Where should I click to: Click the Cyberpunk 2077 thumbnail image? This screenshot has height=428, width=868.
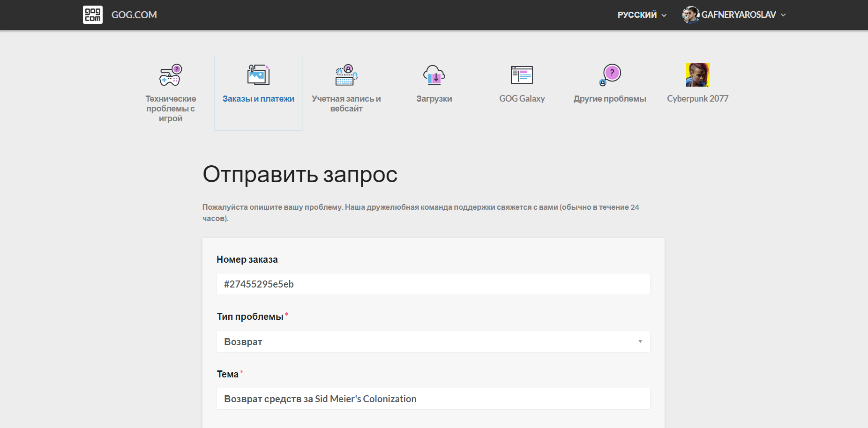[x=697, y=75]
